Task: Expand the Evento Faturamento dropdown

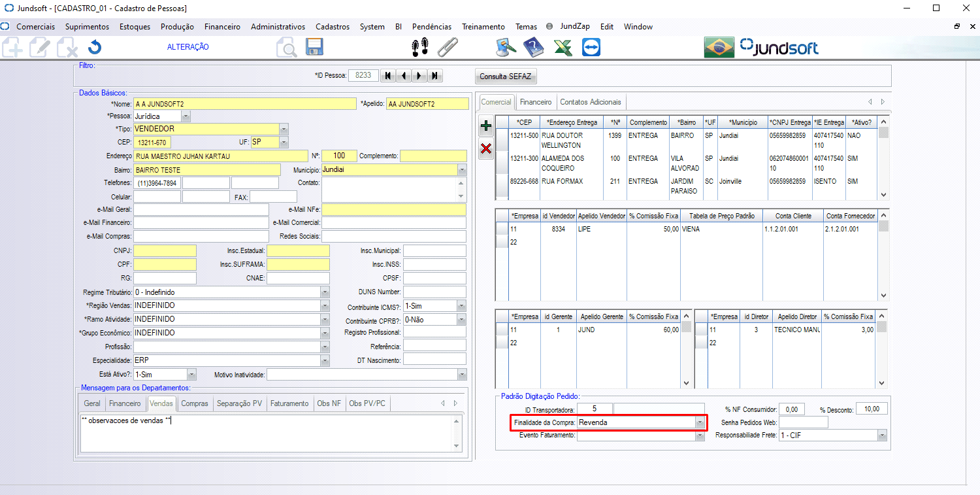Action: click(x=700, y=435)
